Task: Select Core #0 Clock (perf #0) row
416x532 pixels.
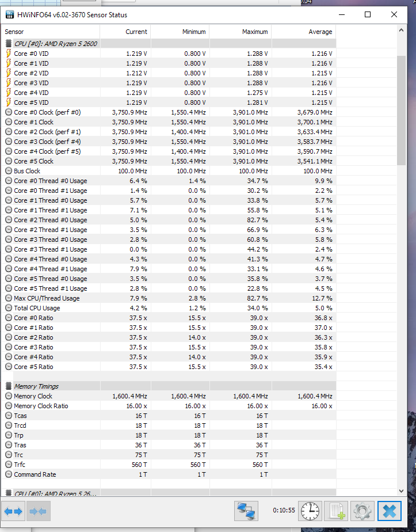Action: (169, 112)
